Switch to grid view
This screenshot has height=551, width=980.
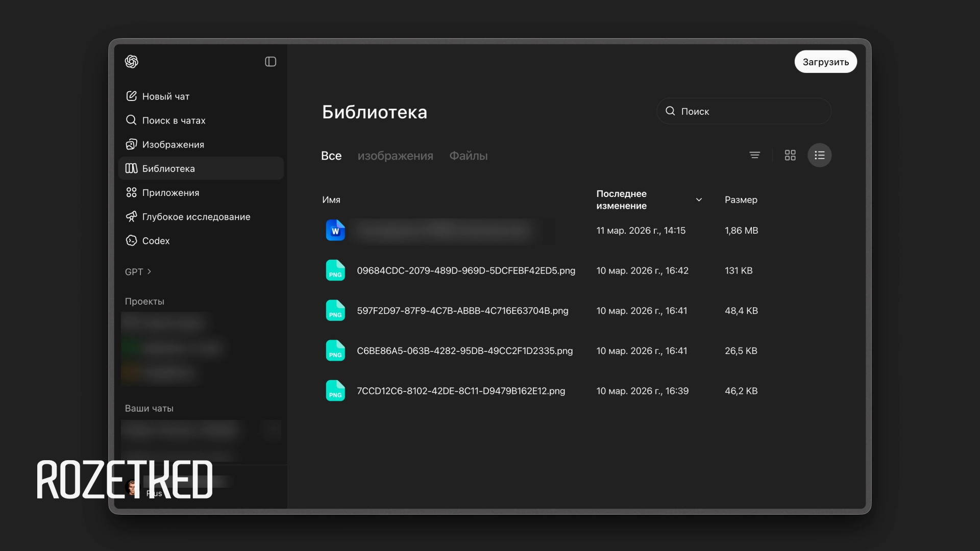tap(790, 155)
